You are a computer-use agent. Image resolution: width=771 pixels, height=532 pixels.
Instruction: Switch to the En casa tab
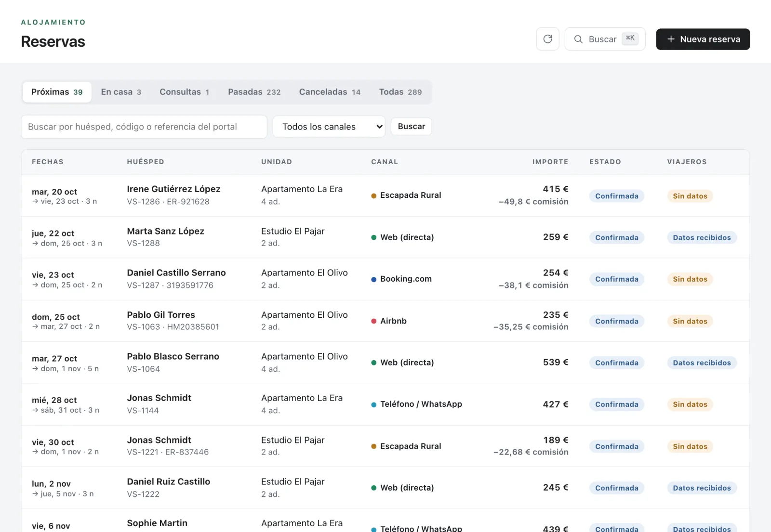point(121,92)
